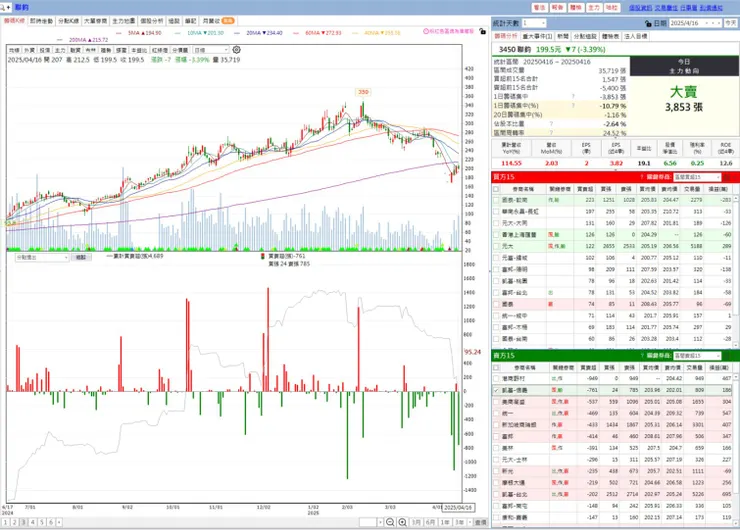Click the 細節 button under chart

[x=81, y=257]
